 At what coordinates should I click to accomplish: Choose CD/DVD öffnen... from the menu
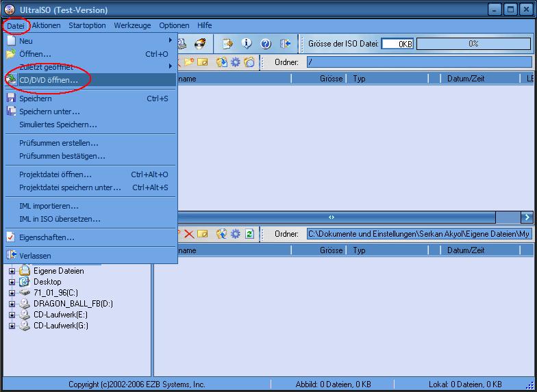click(90, 79)
